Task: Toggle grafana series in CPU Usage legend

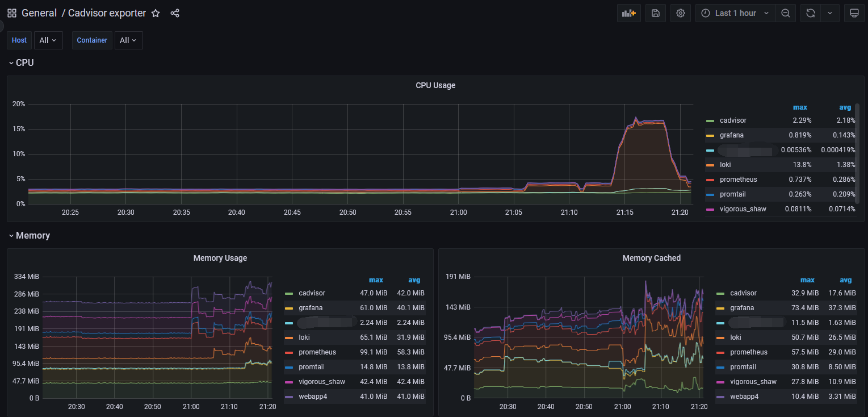Action: click(x=732, y=135)
